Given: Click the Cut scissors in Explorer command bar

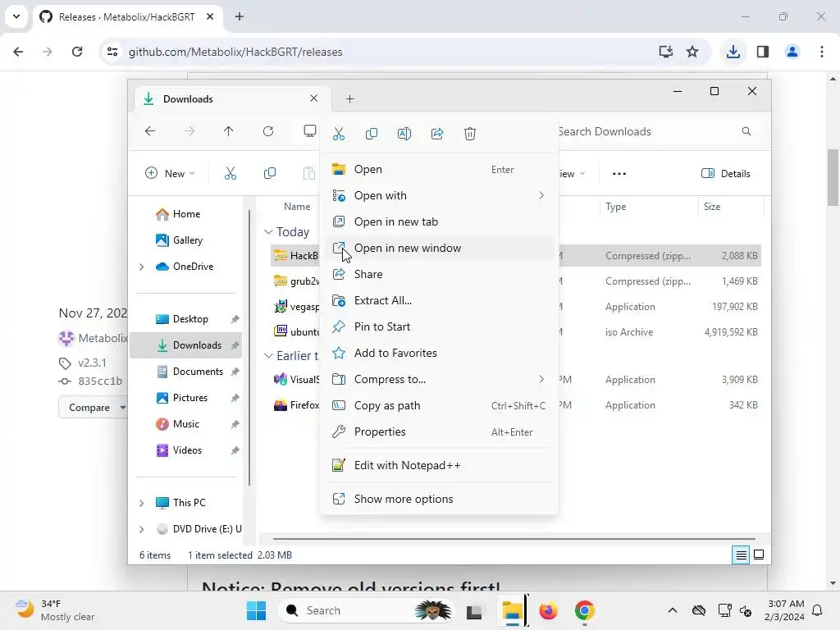Looking at the screenshot, I should pos(231,174).
